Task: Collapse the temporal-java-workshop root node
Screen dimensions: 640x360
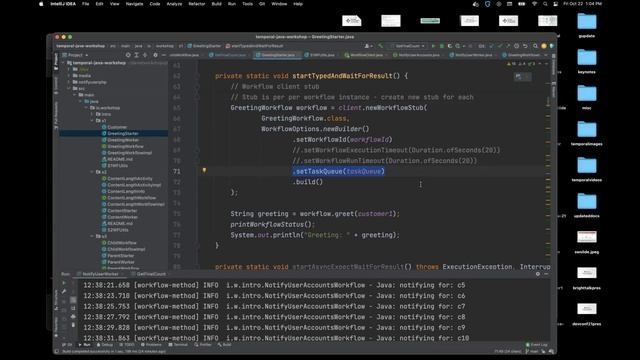Action: point(63,63)
